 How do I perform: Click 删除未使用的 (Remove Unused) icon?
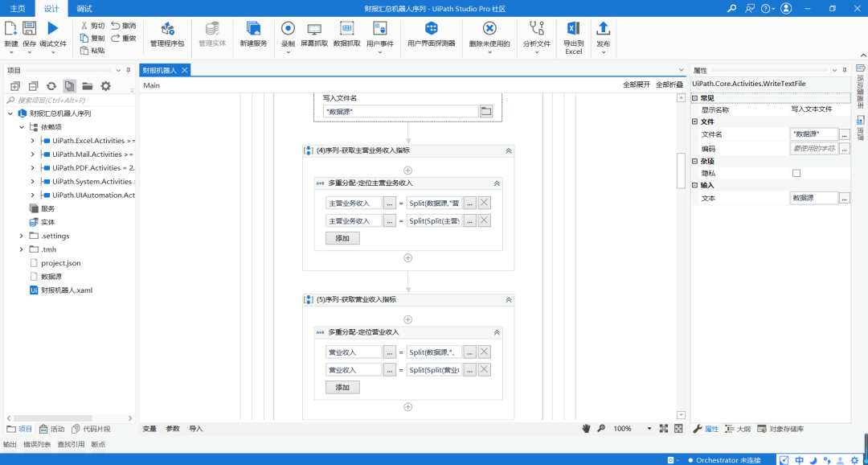tap(489, 29)
